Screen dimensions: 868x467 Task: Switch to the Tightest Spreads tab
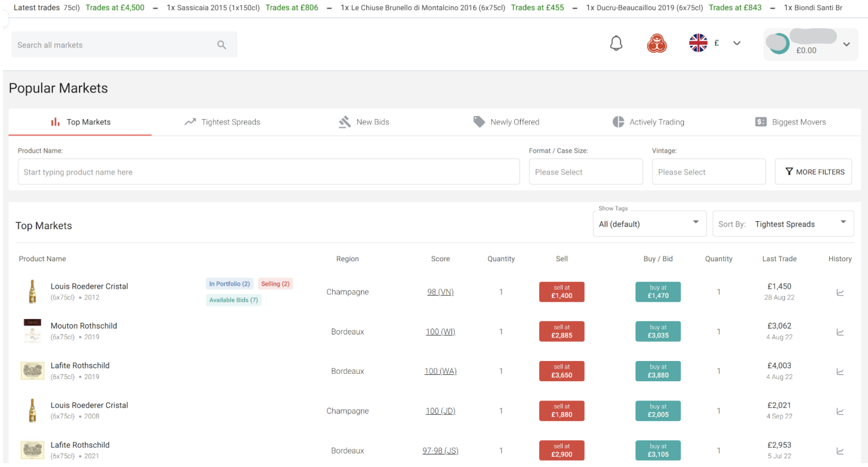click(222, 122)
